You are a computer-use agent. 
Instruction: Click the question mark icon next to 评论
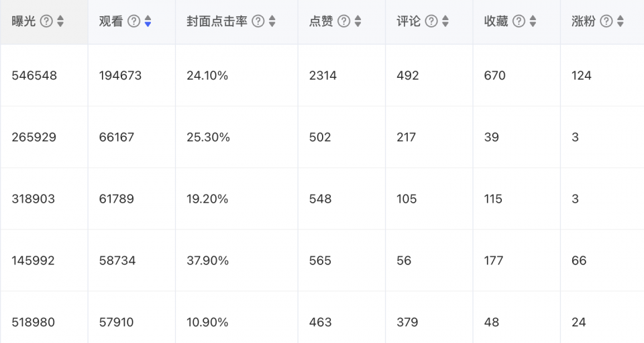click(431, 21)
